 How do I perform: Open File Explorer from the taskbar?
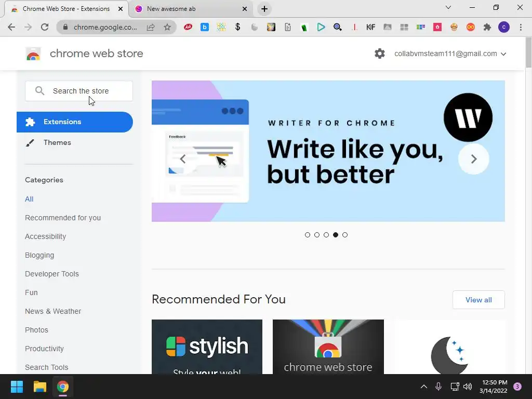coord(39,387)
